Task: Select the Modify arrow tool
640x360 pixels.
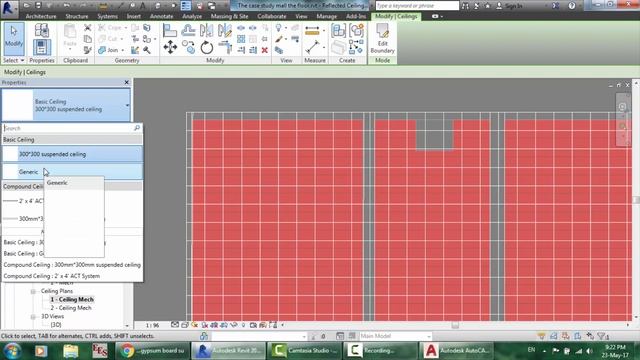Action: (x=14, y=39)
